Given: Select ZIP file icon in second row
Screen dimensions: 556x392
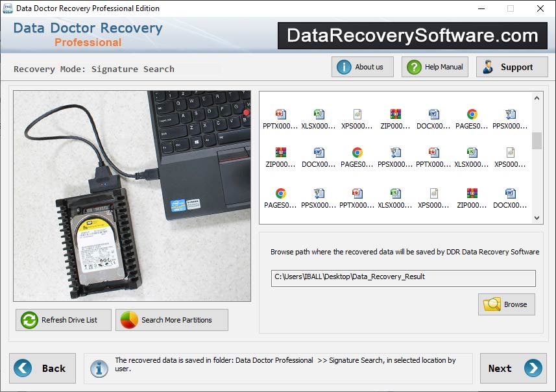Looking at the screenshot, I should (x=280, y=152).
